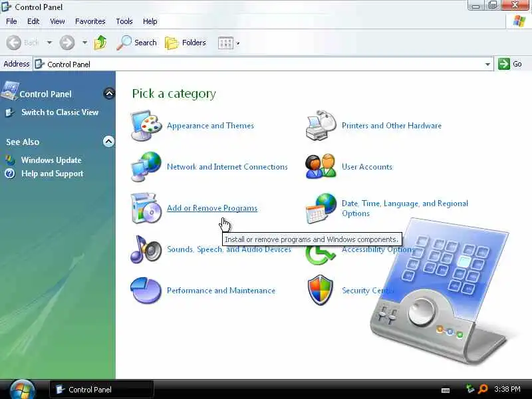The height and width of the screenshot is (399, 532).
Task: Collapse the Control Panel sidebar section
Action: tap(109, 93)
